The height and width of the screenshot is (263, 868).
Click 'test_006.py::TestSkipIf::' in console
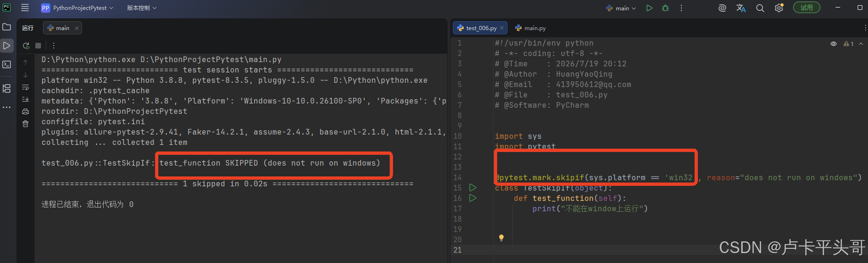click(98, 163)
